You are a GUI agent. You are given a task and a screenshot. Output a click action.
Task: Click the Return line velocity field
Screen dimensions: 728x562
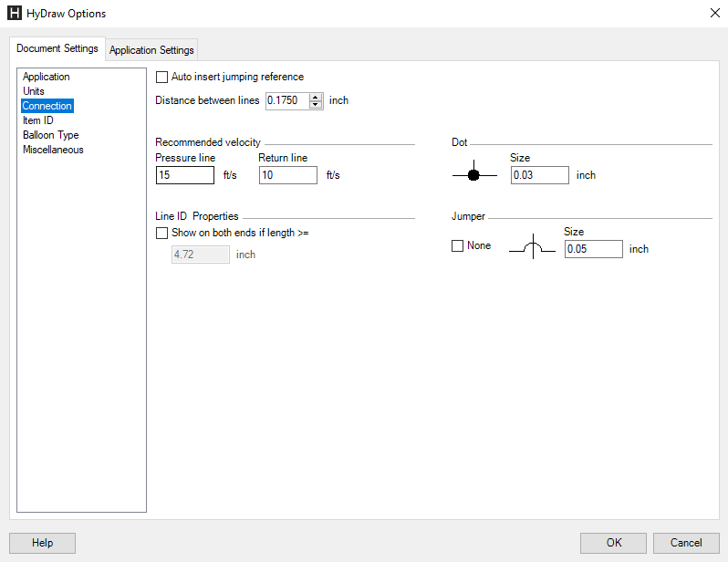click(288, 175)
